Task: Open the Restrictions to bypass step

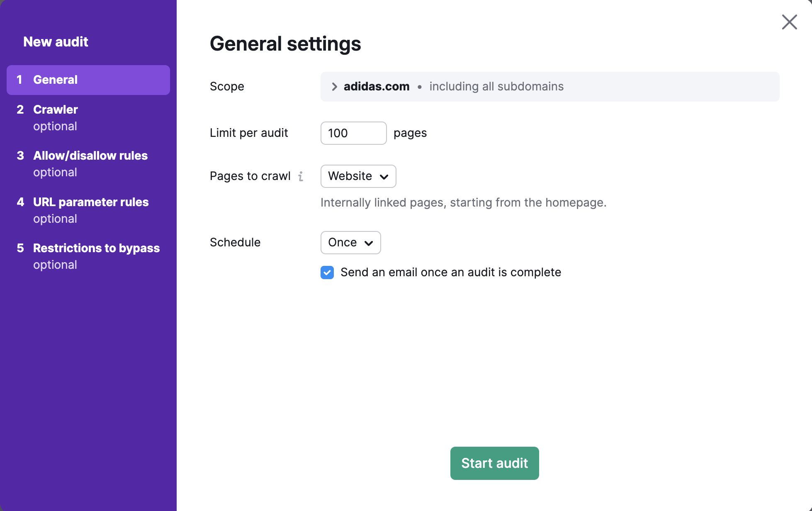Action: tap(96, 248)
